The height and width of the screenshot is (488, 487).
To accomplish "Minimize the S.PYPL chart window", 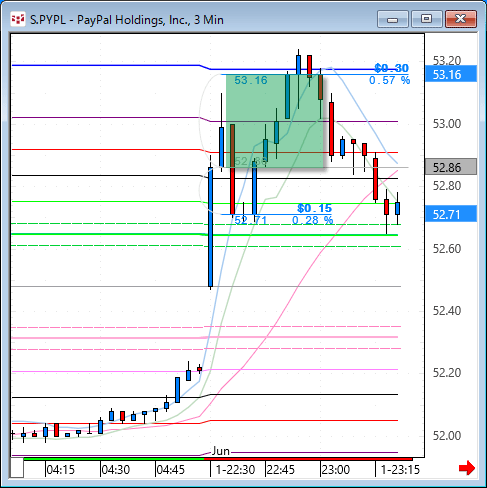I will point(393,19).
